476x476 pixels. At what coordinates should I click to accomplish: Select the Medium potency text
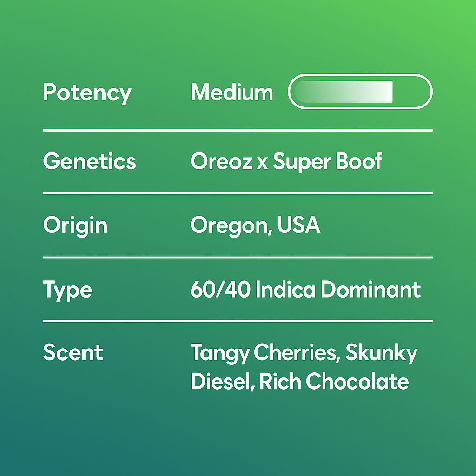pos(231,93)
